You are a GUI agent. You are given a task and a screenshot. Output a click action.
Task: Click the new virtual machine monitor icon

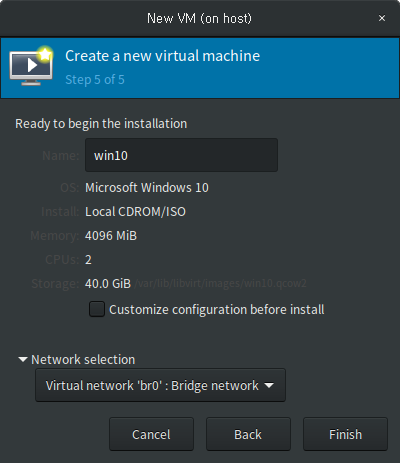pos(31,66)
